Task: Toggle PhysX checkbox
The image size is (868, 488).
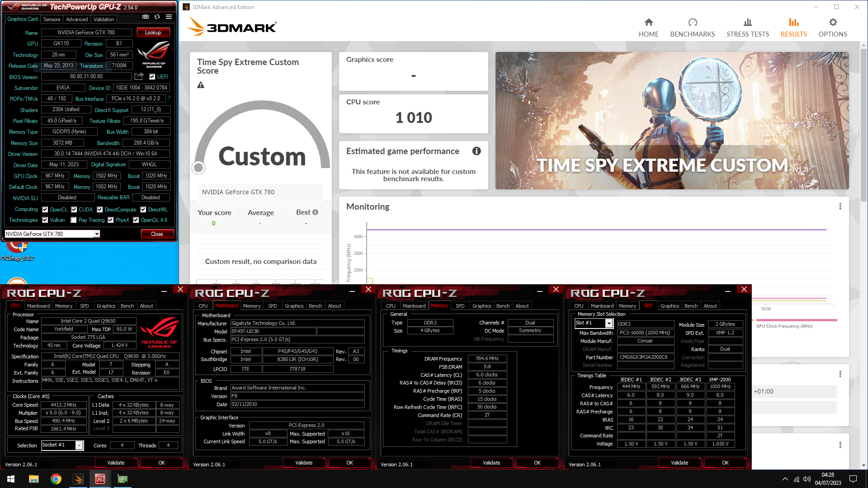Action: coord(111,220)
